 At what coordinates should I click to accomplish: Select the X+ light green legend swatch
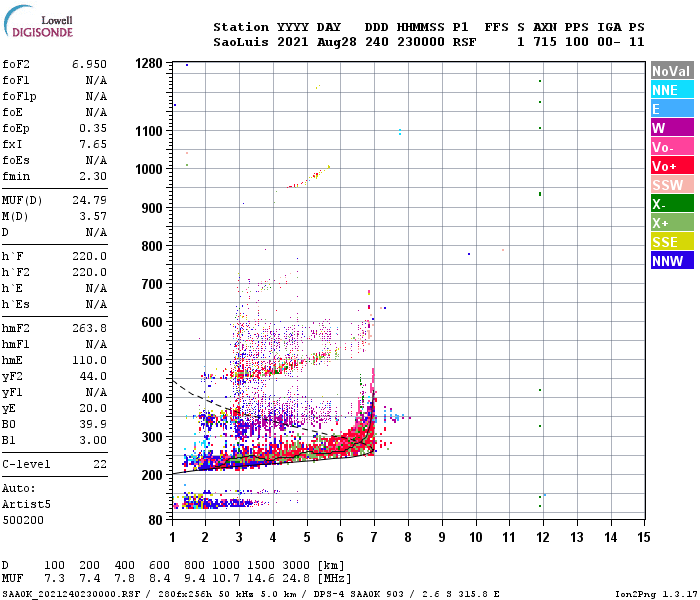pos(672,222)
